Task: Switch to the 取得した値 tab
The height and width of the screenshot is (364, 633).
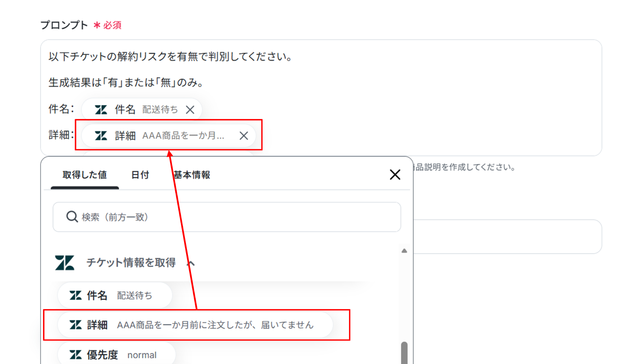Action: pyautogui.click(x=85, y=175)
